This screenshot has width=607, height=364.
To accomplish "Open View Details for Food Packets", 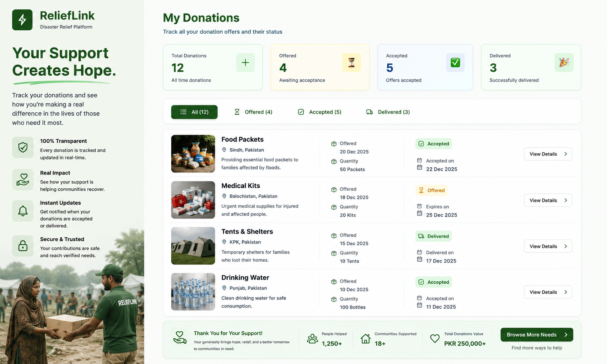I will pyautogui.click(x=548, y=154).
